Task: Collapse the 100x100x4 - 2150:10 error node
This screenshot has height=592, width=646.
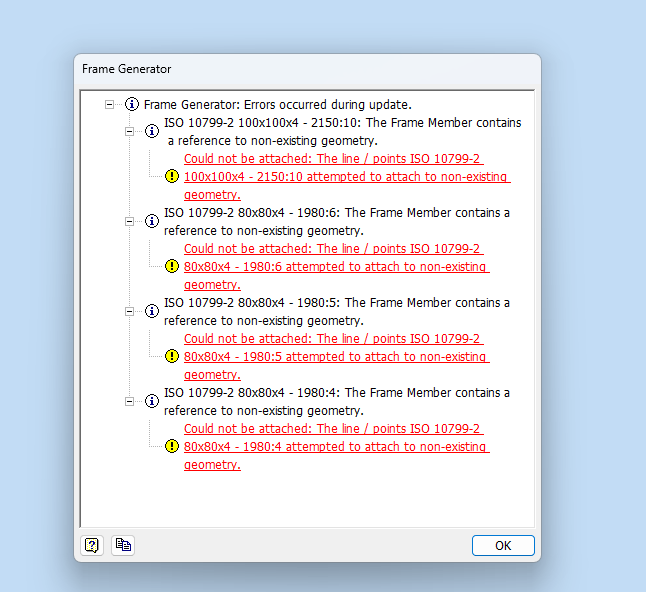Action: (129, 132)
